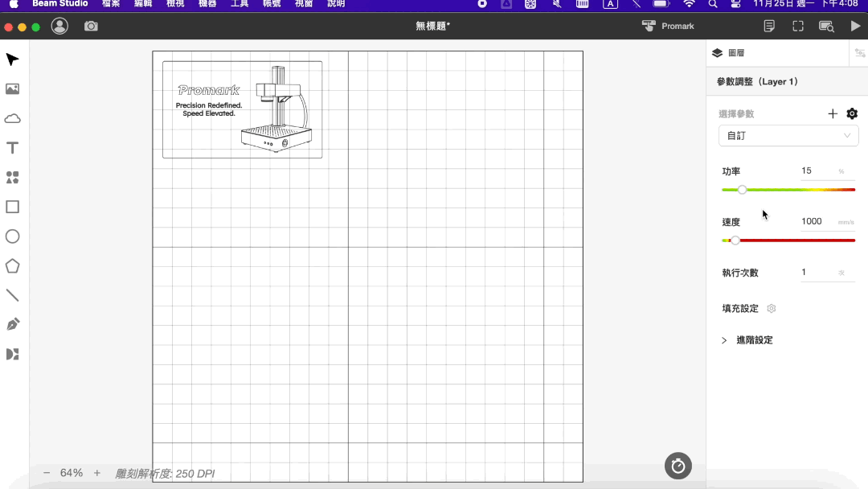Select the Text tool in left toolbar

pos(12,148)
